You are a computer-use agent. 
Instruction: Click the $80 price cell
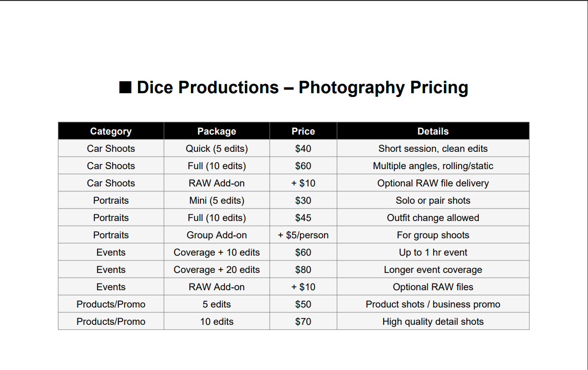(x=303, y=270)
